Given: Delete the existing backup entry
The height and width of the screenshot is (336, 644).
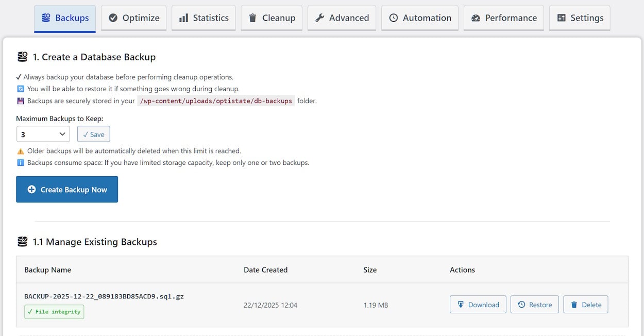Looking at the screenshot, I should [586, 305].
